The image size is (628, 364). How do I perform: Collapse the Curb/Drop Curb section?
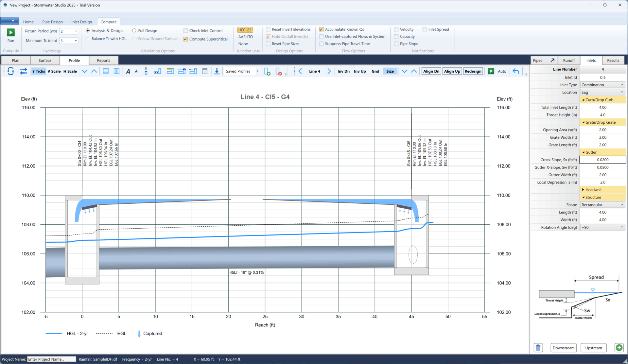tap(583, 100)
